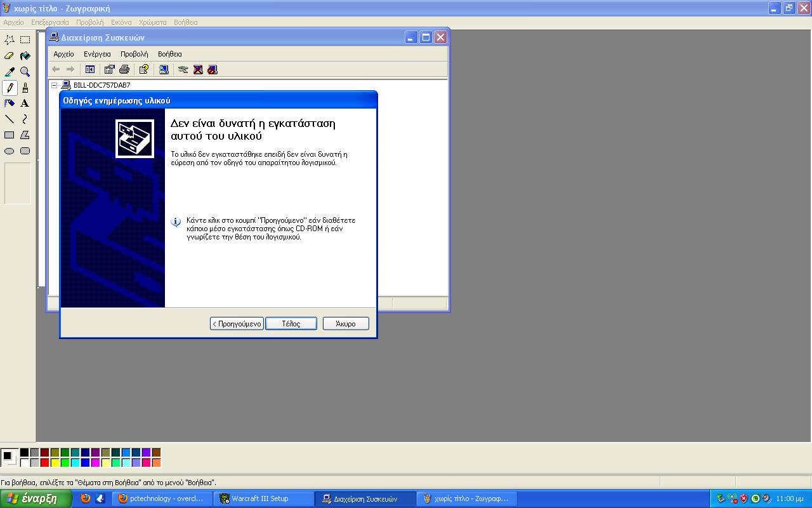
Task: Launch Firefox from the Quick Launch bar
Action: (86, 498)
